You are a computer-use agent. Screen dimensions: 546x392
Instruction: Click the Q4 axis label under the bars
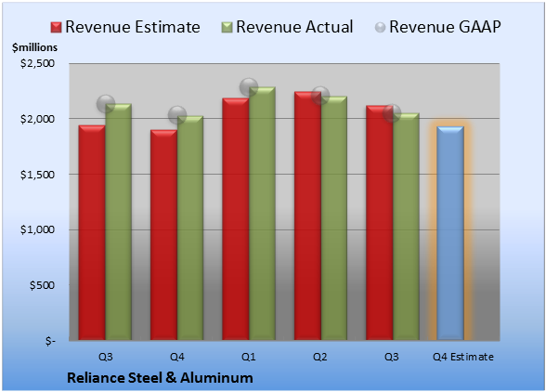(176, 357)
